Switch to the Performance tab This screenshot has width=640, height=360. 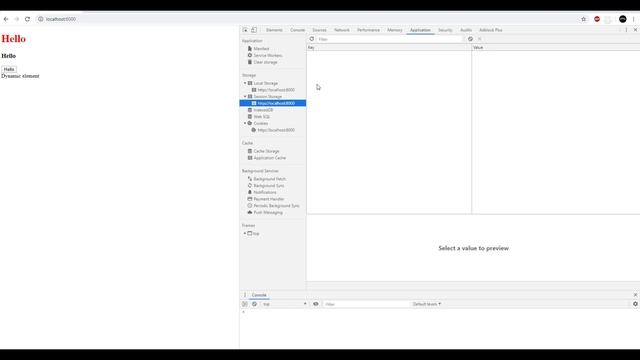point(368,30)
